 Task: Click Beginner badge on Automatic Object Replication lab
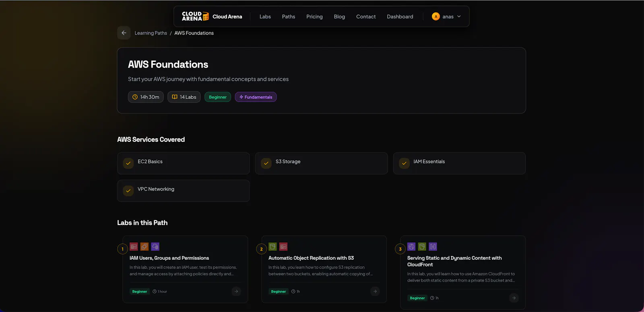[x=279, y=291]
